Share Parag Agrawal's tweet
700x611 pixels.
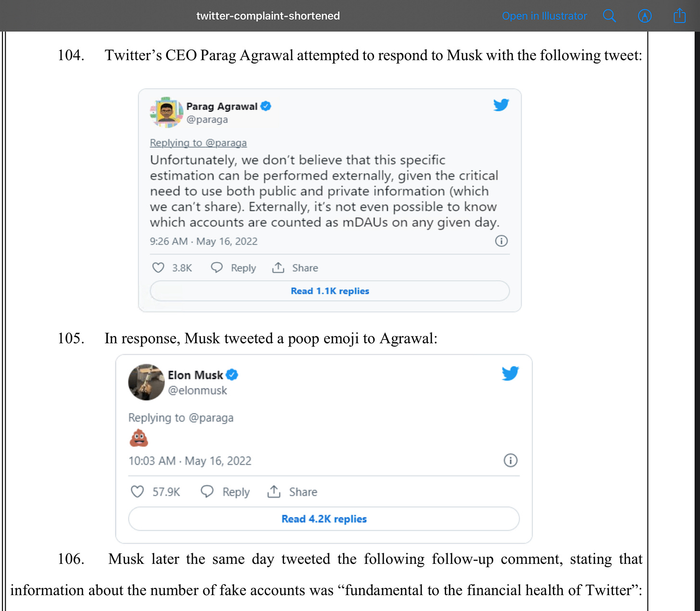(295, 268)
